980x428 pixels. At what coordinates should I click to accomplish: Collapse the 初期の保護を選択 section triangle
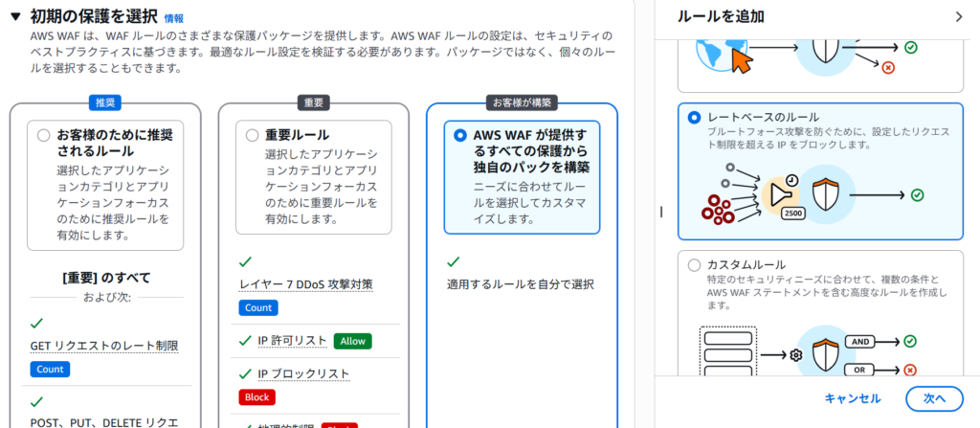tap(16, 18)
